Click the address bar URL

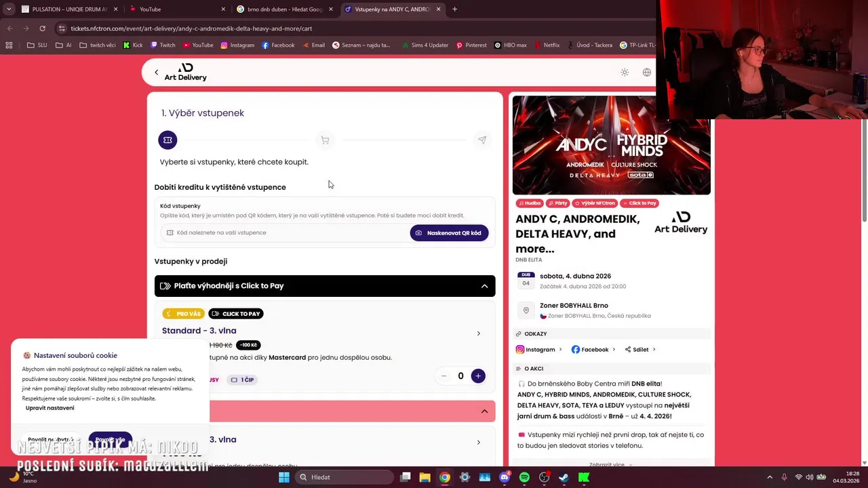[191, 28]
